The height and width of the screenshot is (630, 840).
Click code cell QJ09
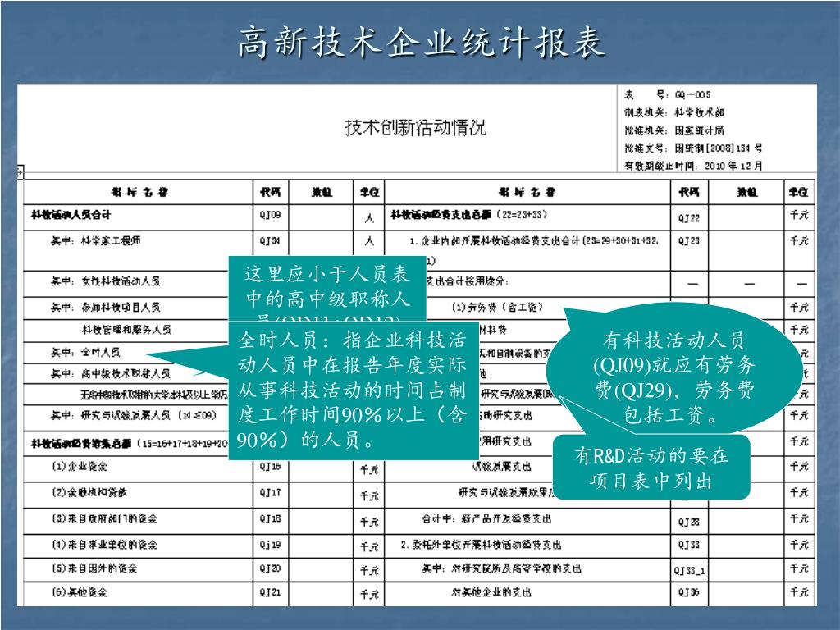pos(271,215)
